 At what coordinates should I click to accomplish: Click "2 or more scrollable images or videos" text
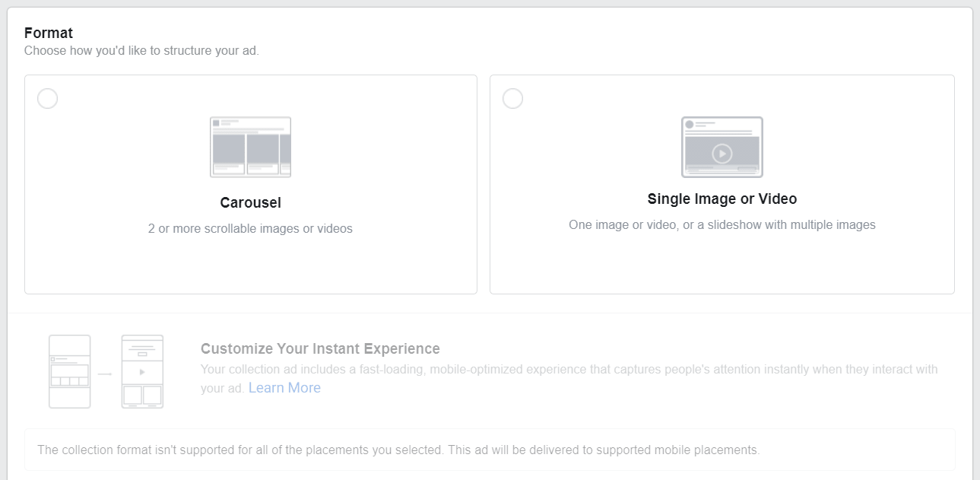click(x=250, y=228)
